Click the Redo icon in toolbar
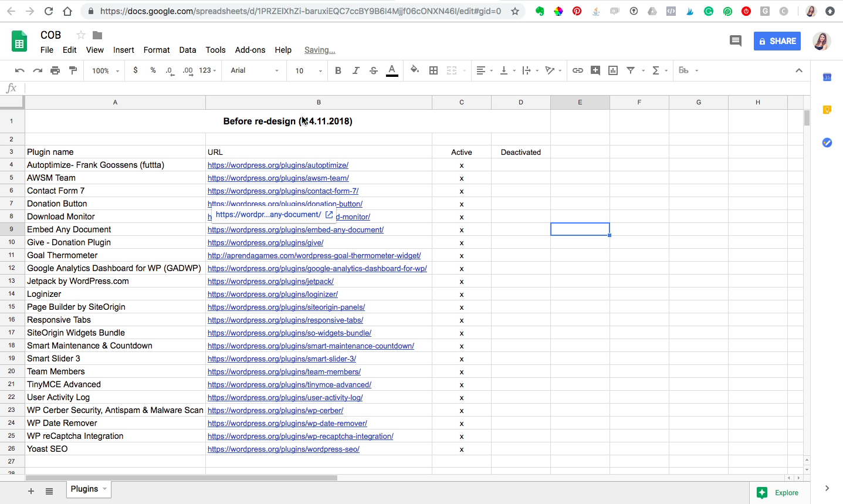 point(38,70)
